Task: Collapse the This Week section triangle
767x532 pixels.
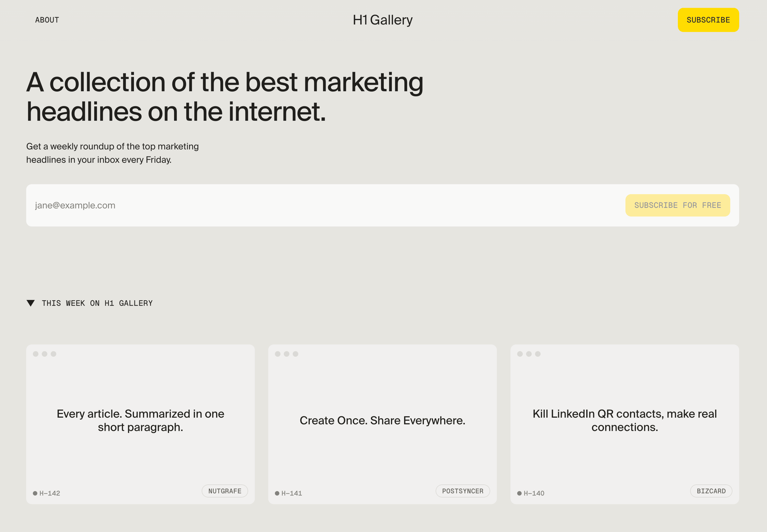Action: (x=31, y=303)
